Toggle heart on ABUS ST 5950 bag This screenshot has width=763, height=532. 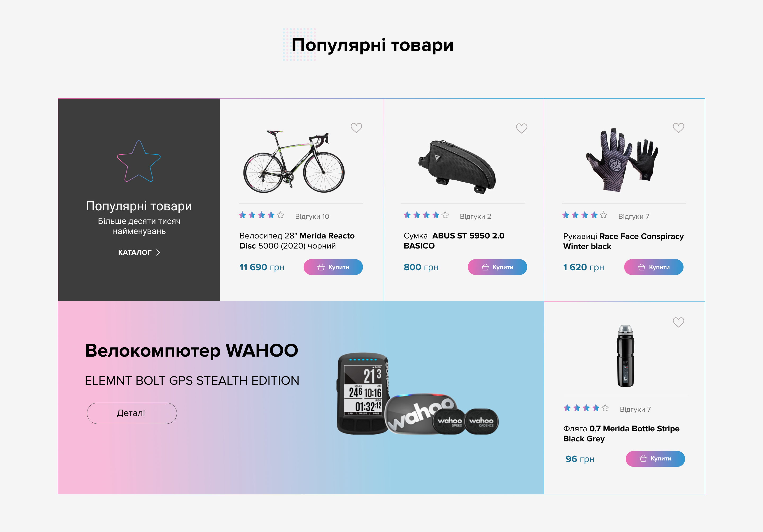(521, 128)
